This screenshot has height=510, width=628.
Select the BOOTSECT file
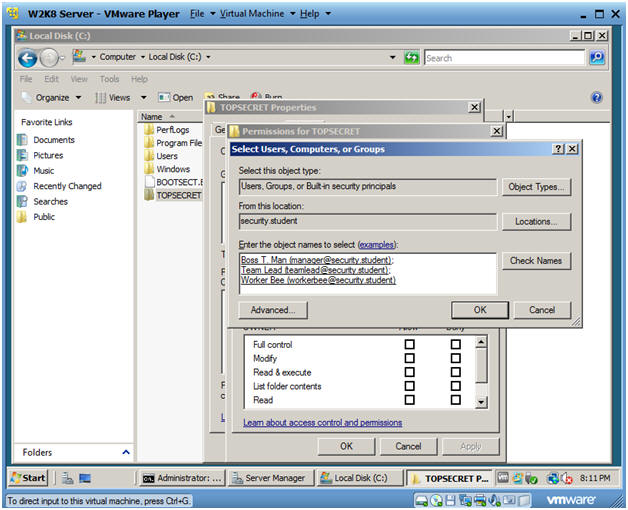(179, 182)
